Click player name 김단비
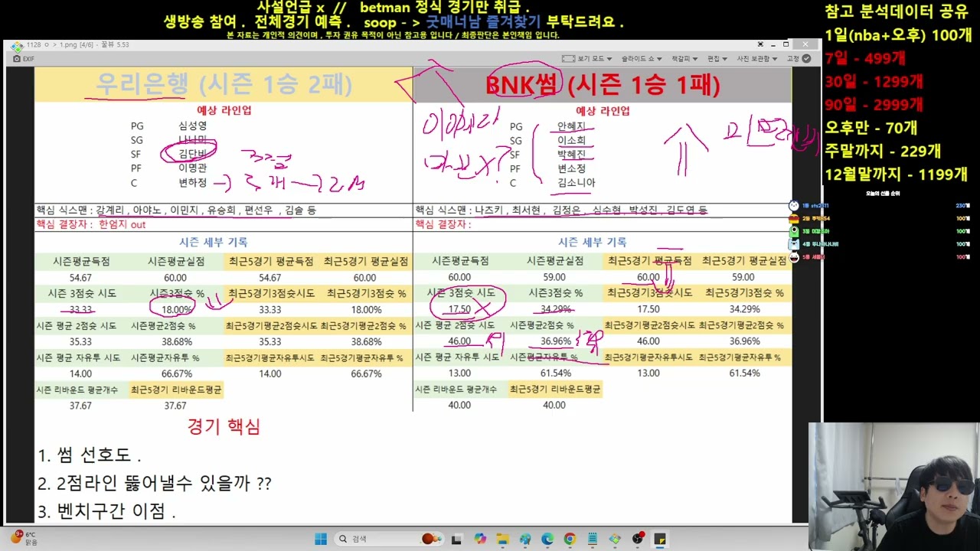This screenshot has width=980, height=551. [192, 154]
